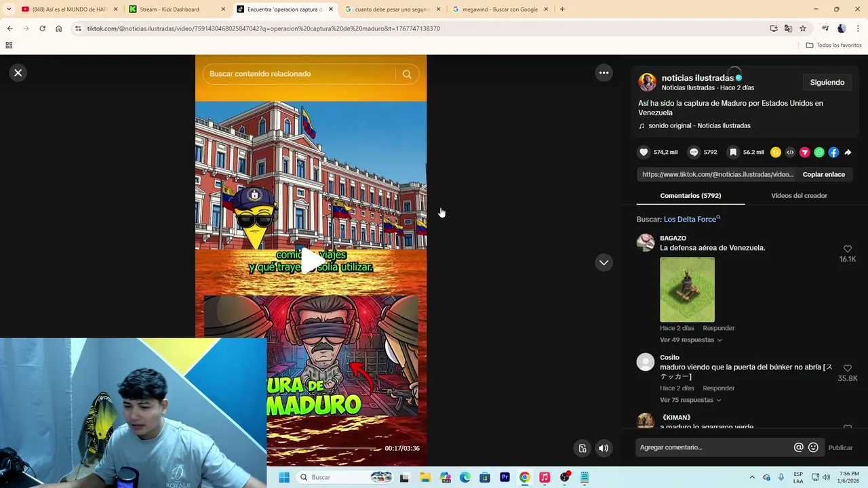
Task: Search for Los Delta Force suggestion
Action: (692, 219)
